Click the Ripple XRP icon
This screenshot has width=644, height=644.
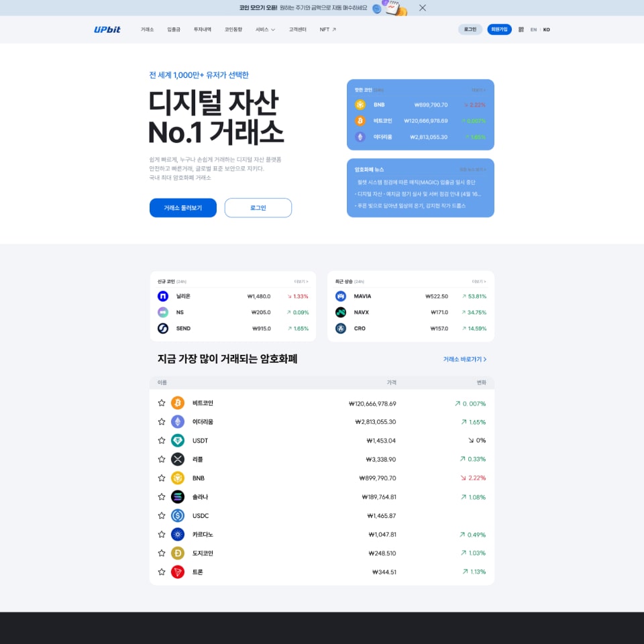pyautogui.click(x=178, y=459)
